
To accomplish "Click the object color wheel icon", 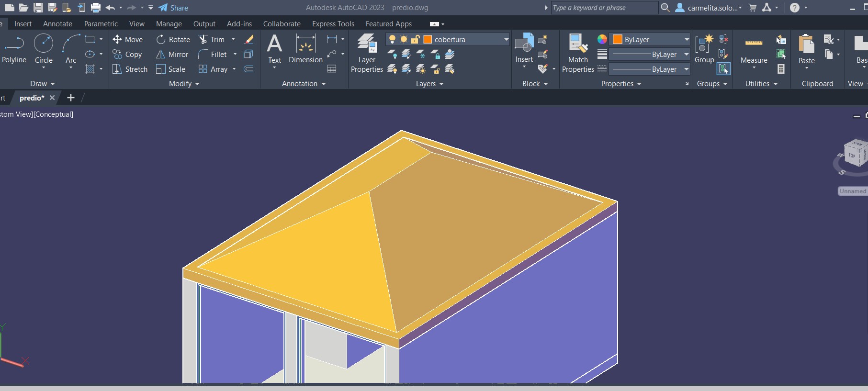I will click(x=602, y=39).
